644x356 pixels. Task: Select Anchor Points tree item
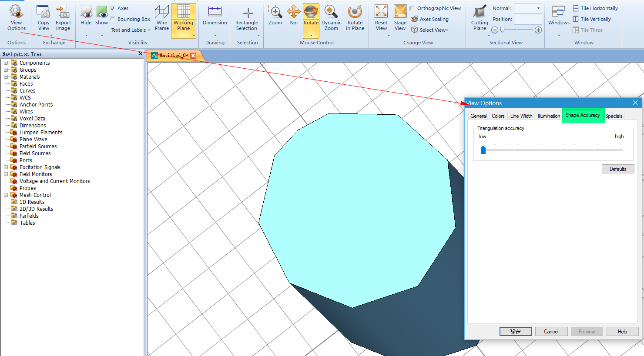click(36, 105)
